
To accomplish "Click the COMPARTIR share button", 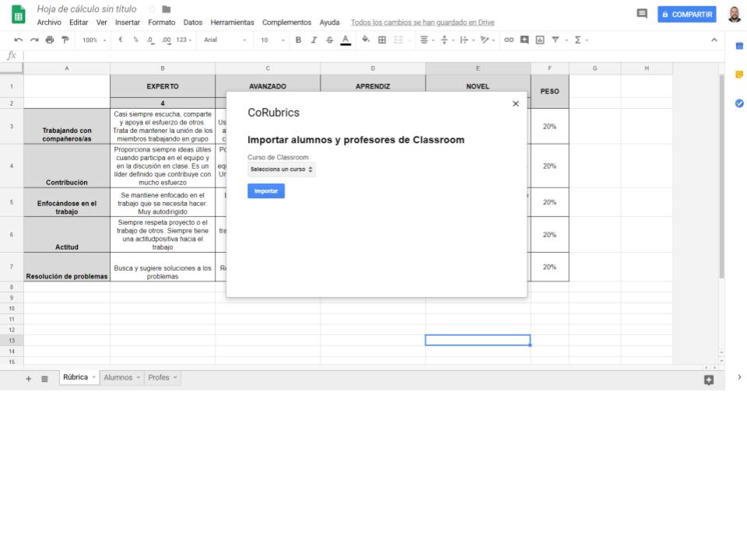I will point(687,14).
